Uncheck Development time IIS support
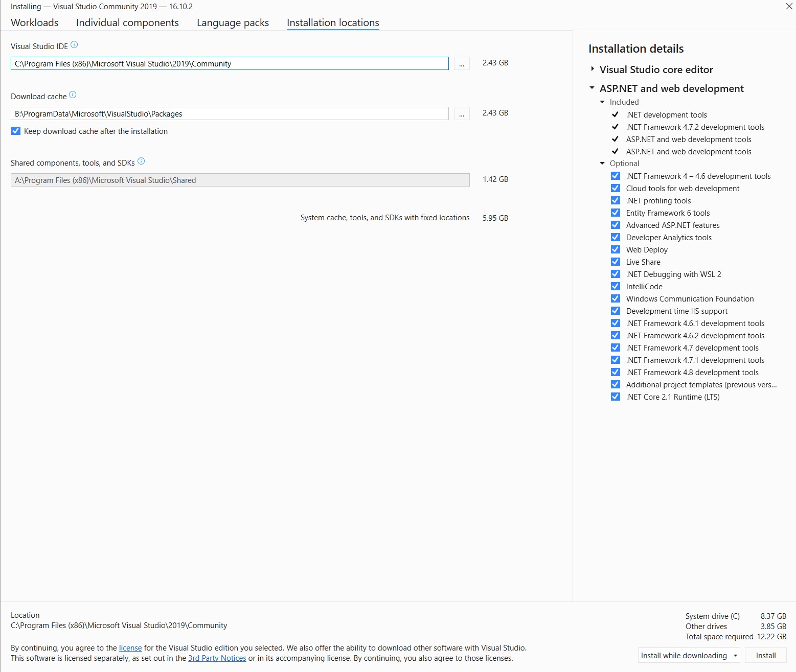796x672 pixels. click(616, 311)
